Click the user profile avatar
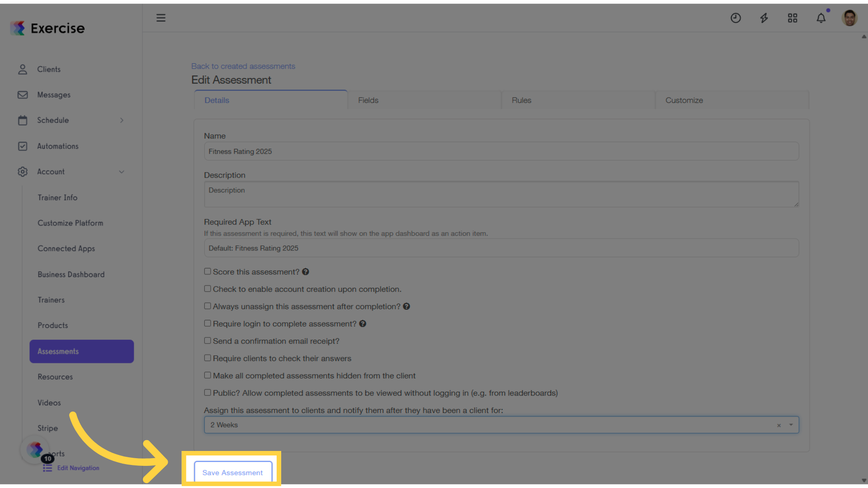868x488 pixels. coord(849,18)
